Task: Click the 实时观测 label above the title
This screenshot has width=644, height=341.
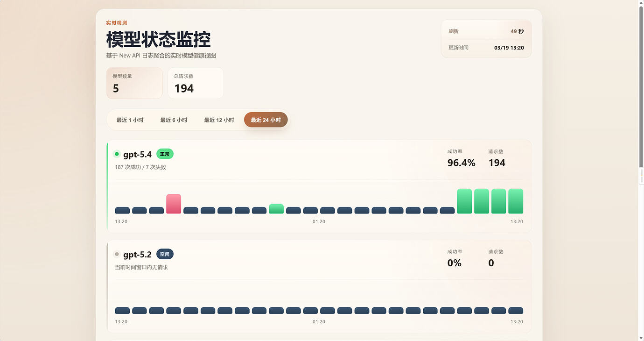Action: [116, 23]
